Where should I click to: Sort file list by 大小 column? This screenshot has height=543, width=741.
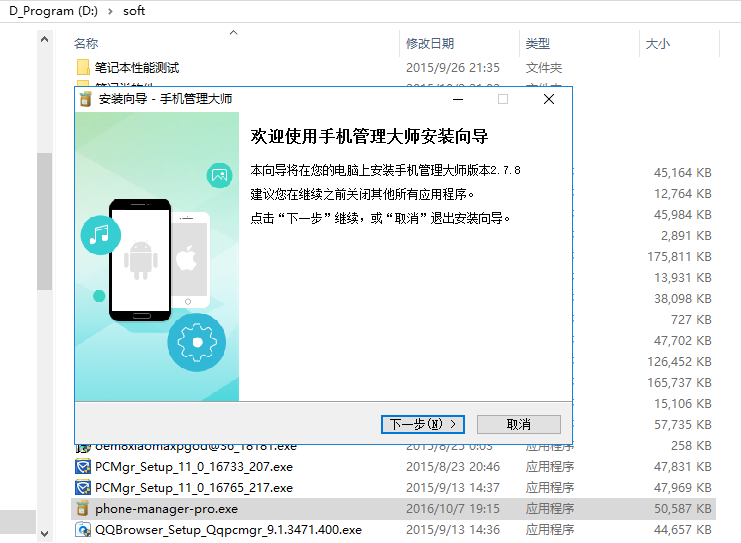[657, 43]
